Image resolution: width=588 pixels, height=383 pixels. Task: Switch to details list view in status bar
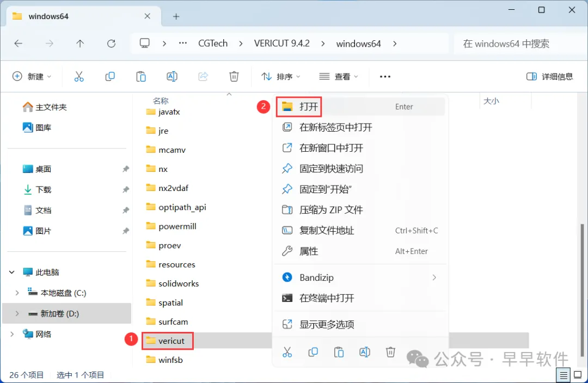click(x=563, y=375)
